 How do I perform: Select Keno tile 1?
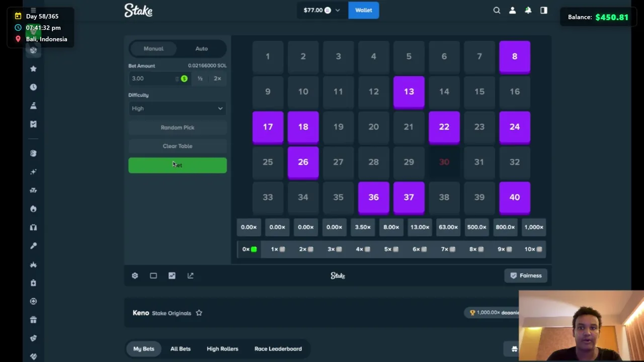click(268, 57)
